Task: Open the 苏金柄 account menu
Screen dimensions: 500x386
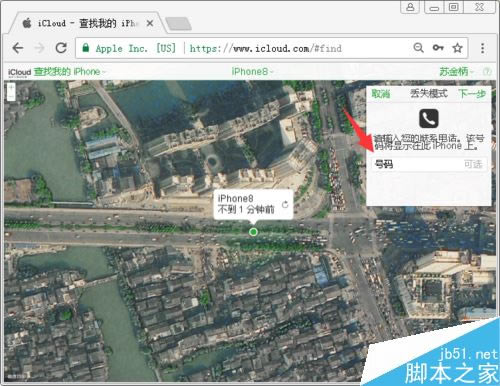Action: coord(456,71)
